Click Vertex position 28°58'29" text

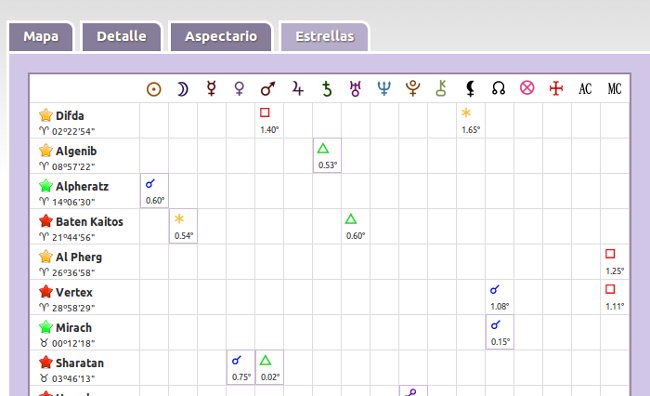[73, 308]
